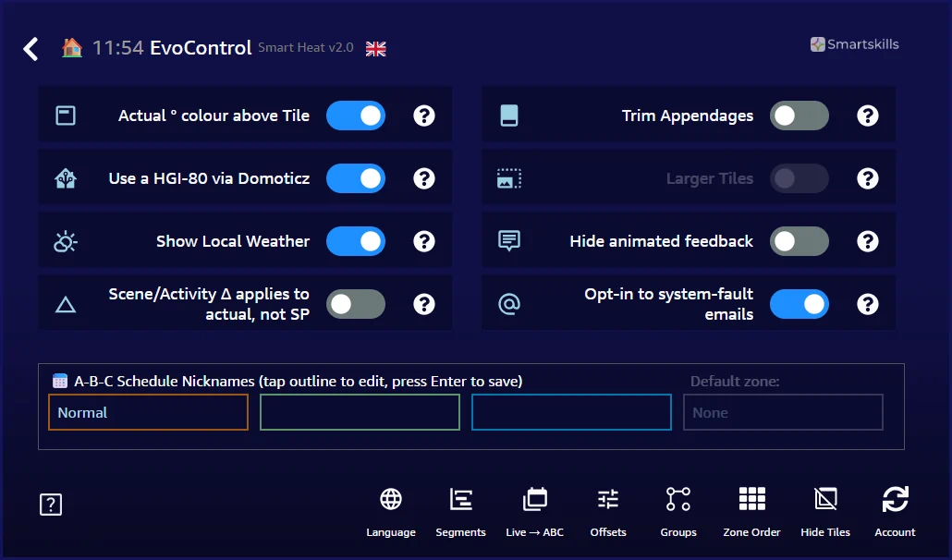
Task: Open the Groups icon
Action: click(678, 500)
